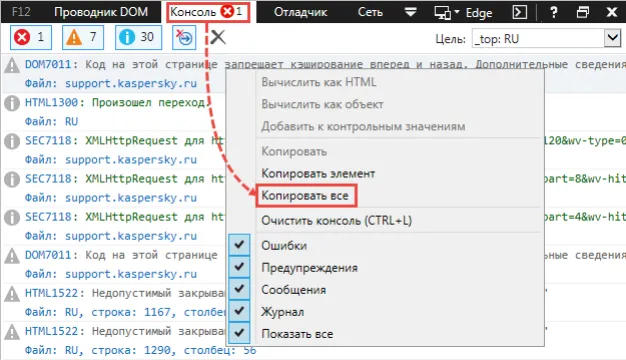
Task: Open support.kaspersky.ru link under first DOM7011
Action: point(131,83)
